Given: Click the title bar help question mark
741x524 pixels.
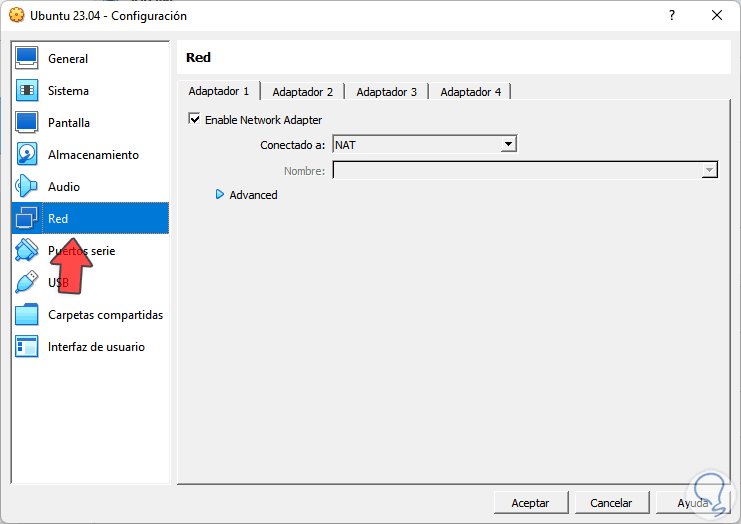Looking at the screenshot, I should point(670,16).
